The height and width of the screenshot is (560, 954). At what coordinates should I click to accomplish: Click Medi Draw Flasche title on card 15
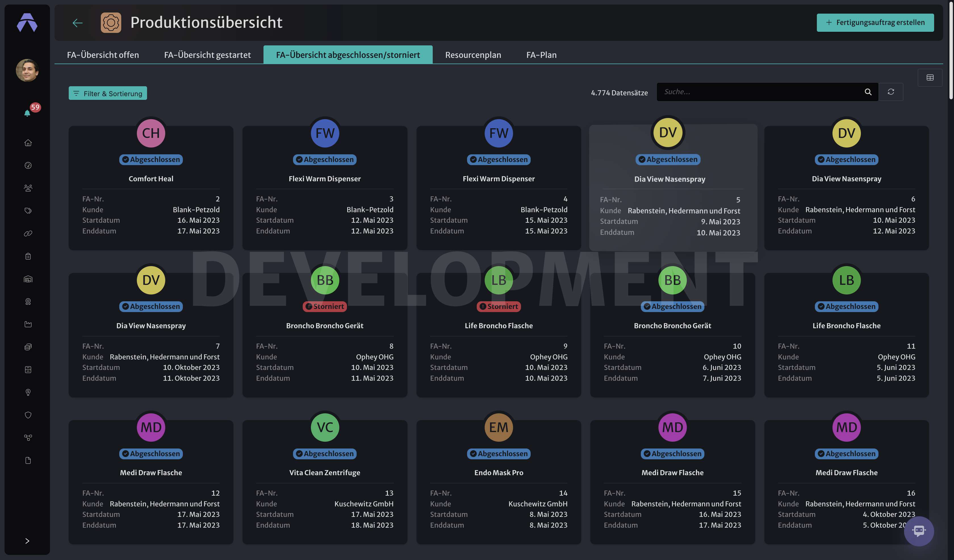[x=672, y=473]
